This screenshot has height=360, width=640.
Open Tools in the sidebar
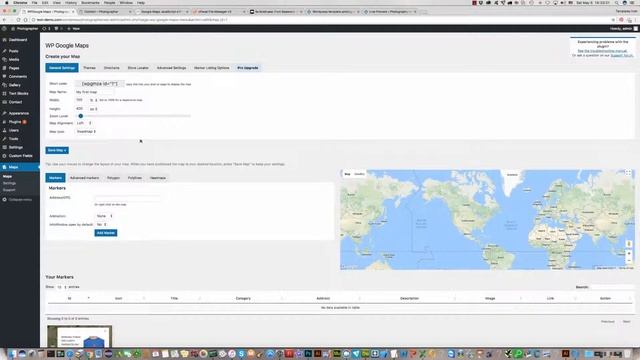pos(13,139)
